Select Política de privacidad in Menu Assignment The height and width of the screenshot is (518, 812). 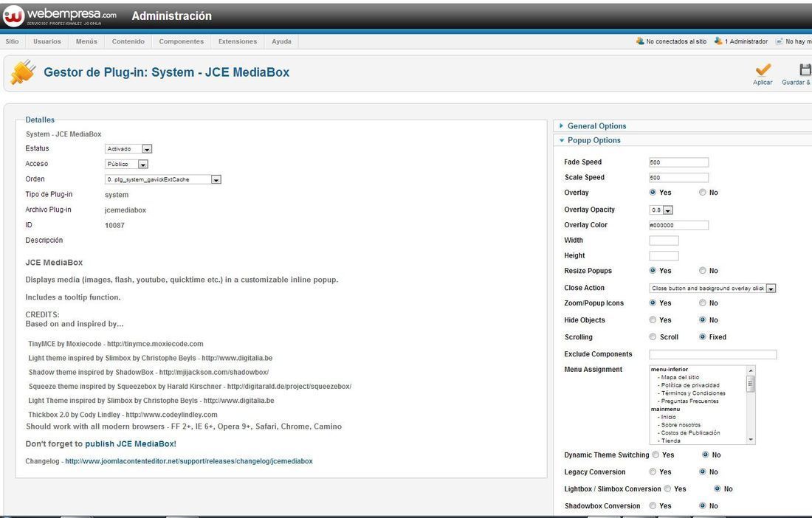pos(689,385)
